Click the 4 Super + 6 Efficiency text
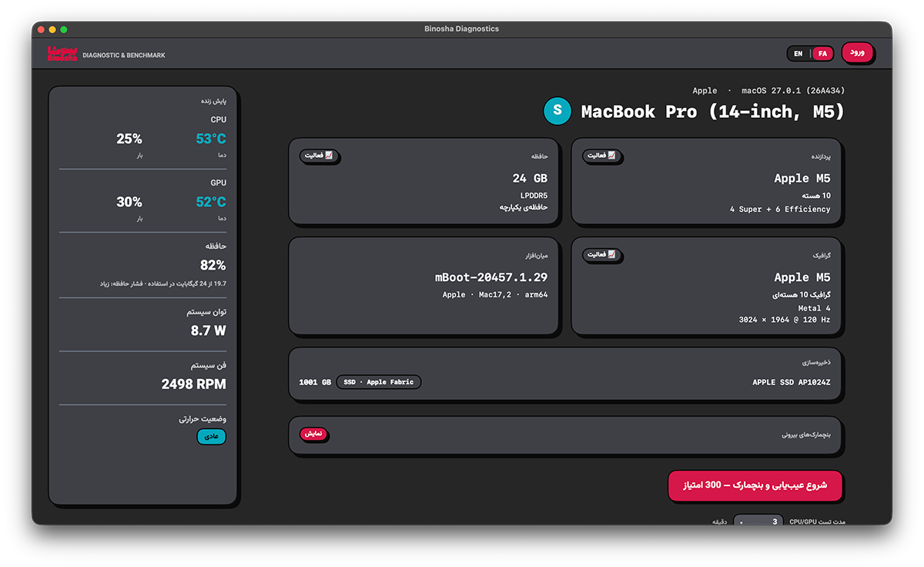The height and width of the screenshot is (567, 924). [780, 210]
